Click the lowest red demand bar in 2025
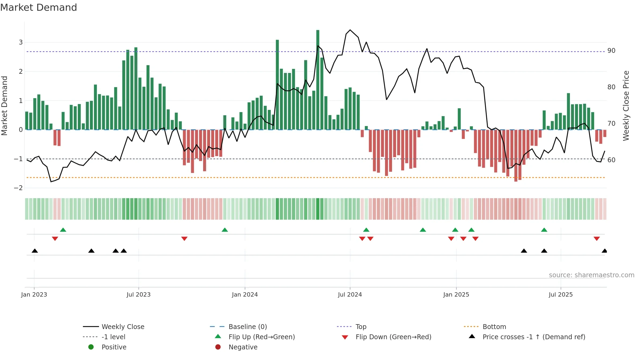This screenshot has height=362, width=644. click(x=516, y=156)
